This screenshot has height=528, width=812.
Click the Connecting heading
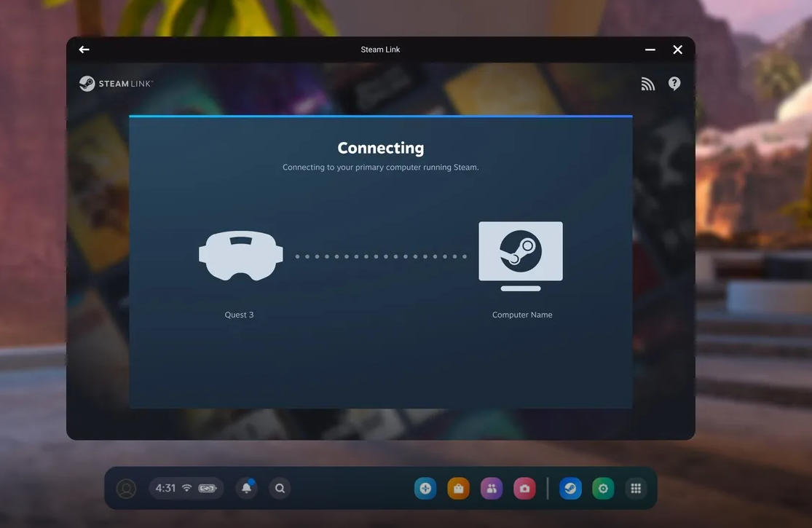pyautogui.click(x=381, y=148)
